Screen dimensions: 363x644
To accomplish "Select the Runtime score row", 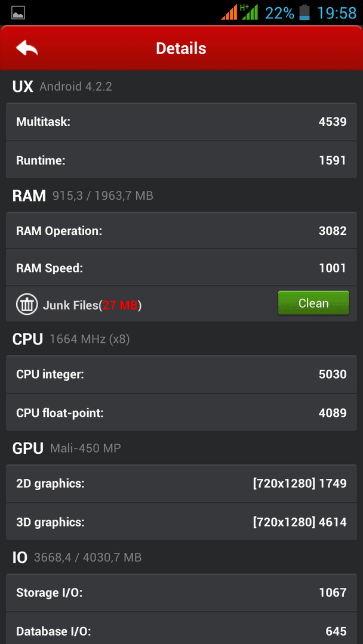I will click(x=181, y=160).
